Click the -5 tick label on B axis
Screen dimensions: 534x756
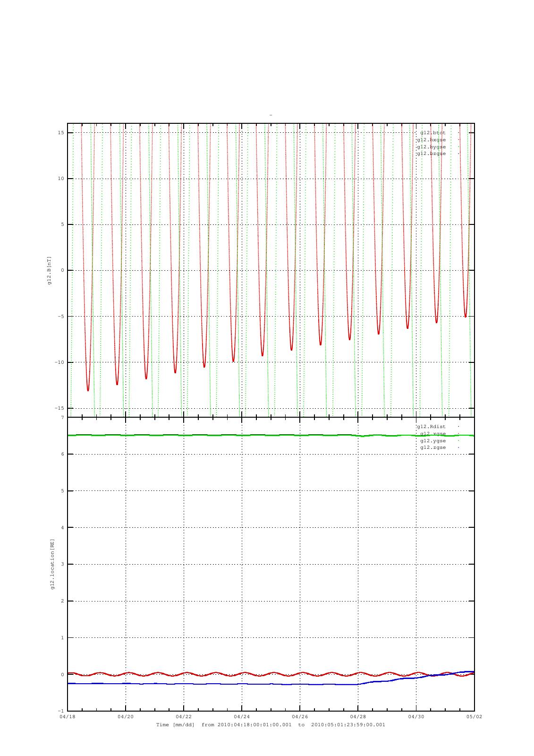point(61,317)
